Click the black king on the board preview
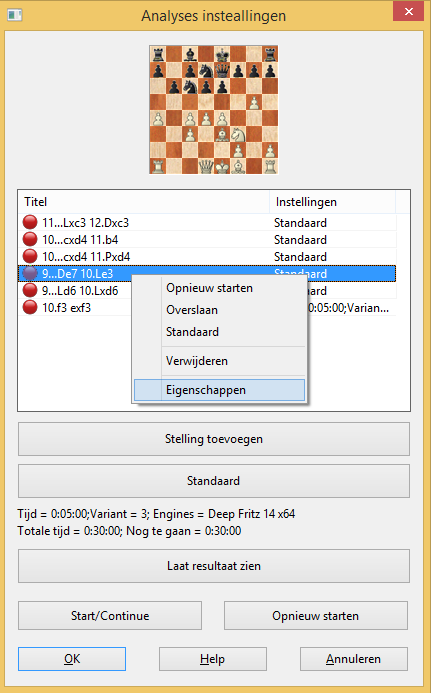 222,54
